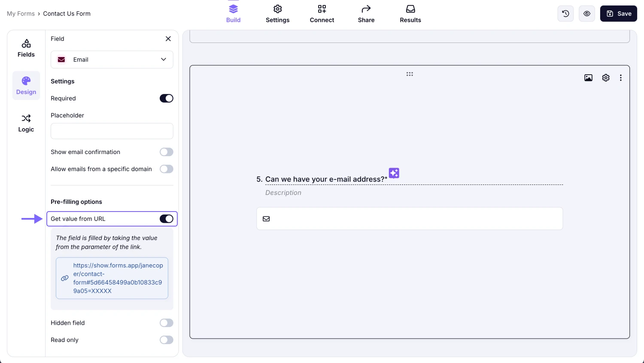Click the Placeholder input field
Screen dimensions: 644x363
point(112,131)
